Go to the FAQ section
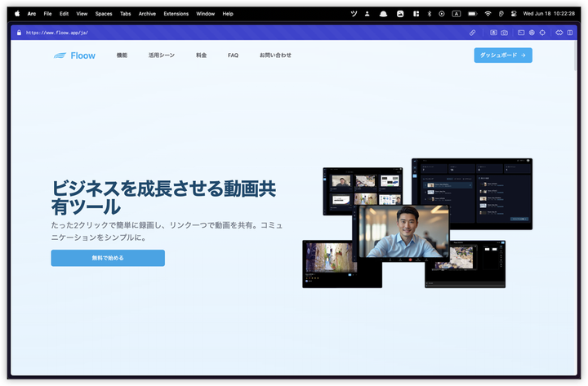Image resolution: width=588 pixels, height=386 pixels. coord(233,55)
